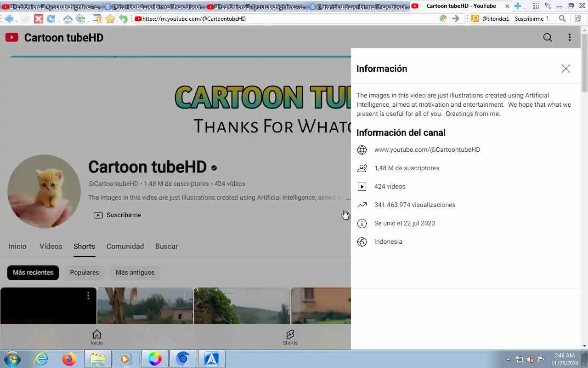Open the Comunidad channel tab
The height and width of the screenshot is (368, 588).
tap(125, 247)
